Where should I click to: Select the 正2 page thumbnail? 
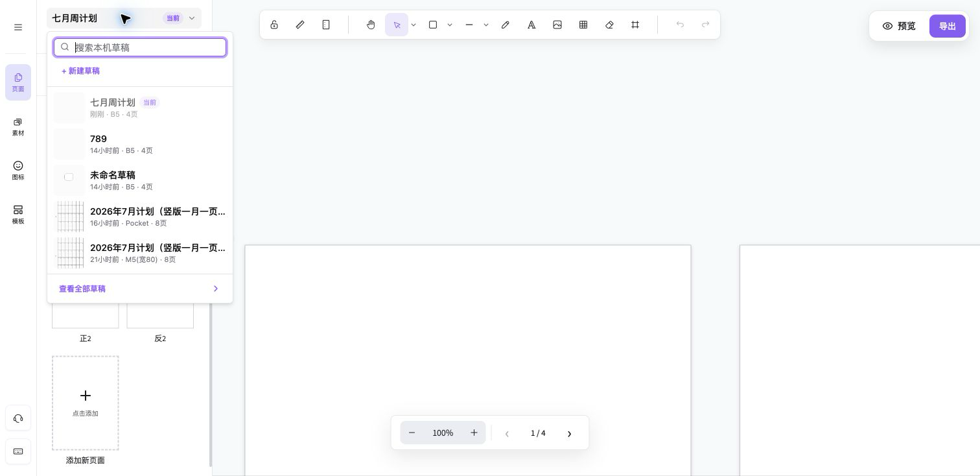click(x=86, y=315)
